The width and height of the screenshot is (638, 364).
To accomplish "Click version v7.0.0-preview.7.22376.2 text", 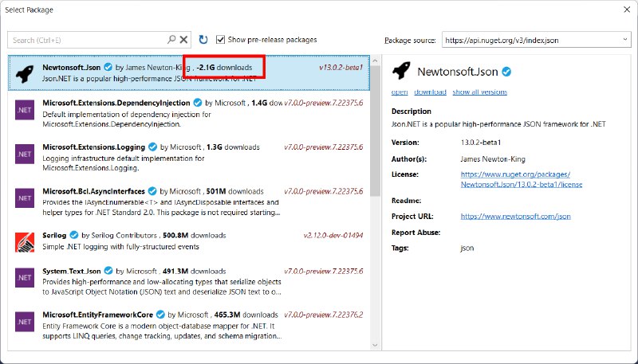I will [324, 315].
